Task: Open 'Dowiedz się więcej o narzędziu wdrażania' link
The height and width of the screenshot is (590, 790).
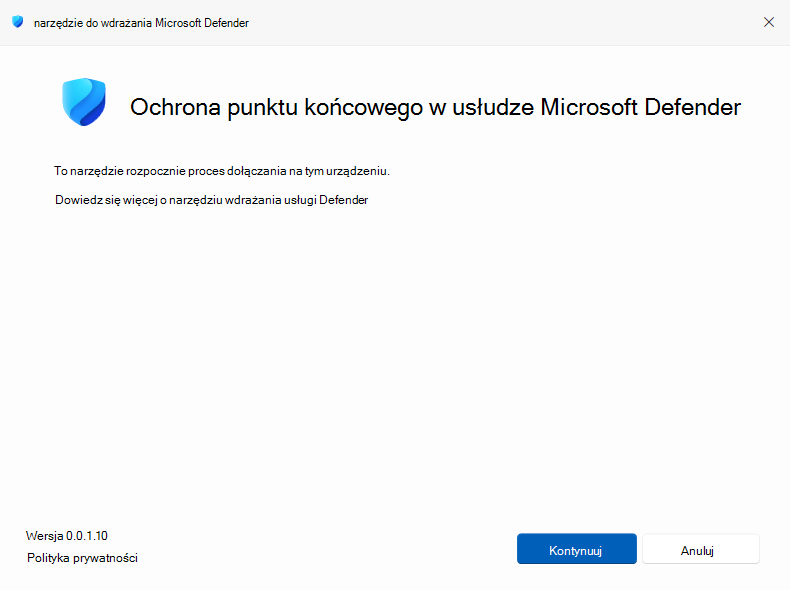Action: (211, 200)
